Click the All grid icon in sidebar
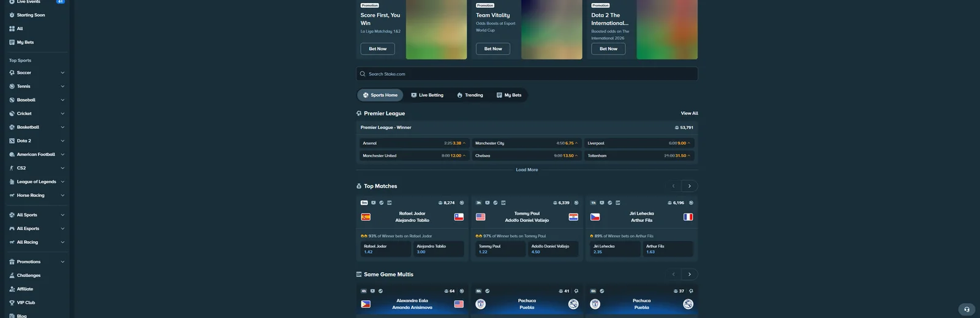Image resolution: width=980 pixels, height=318 pixels. [x=12, y=29]
